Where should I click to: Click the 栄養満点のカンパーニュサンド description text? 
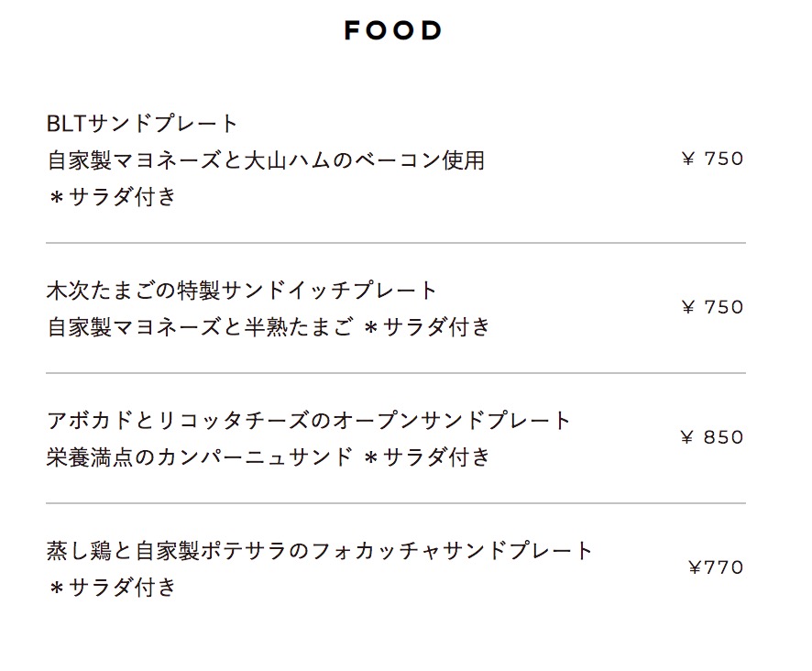[200, 457]
